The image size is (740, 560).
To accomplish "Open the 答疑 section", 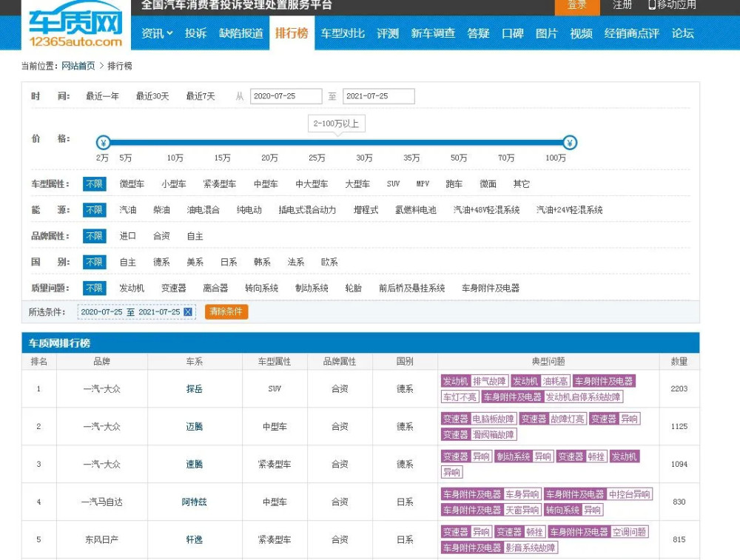I will click(478, 33).
